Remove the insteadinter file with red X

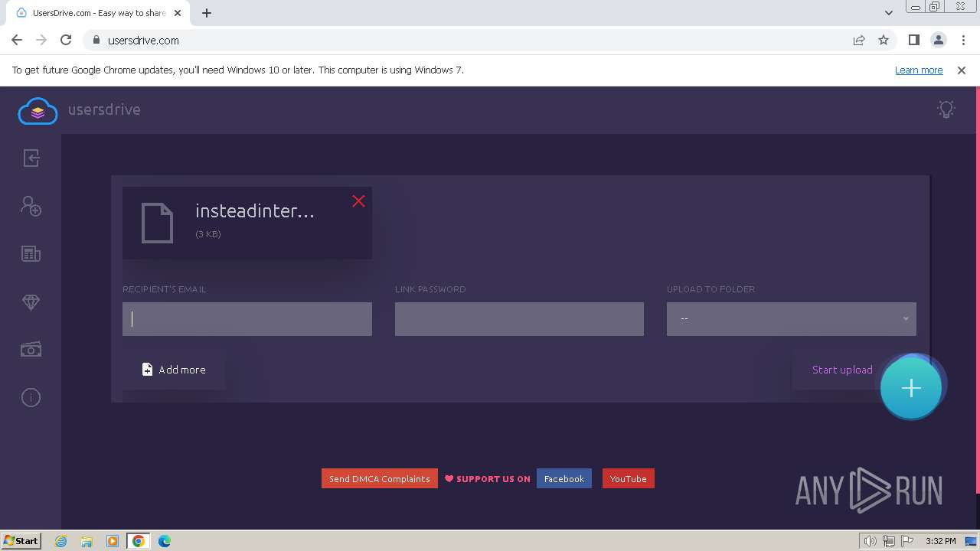pyautogui.click(x=358, y=201)
